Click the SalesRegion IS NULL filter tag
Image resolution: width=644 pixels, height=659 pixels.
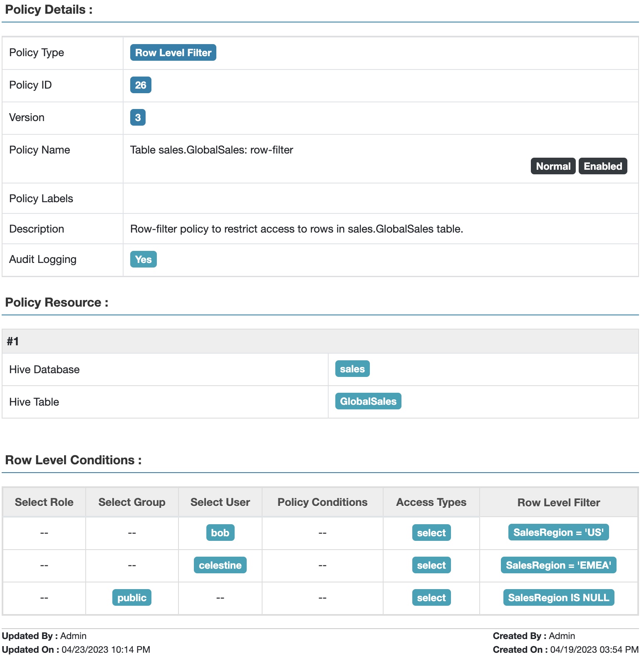click(x=558, y=598)
